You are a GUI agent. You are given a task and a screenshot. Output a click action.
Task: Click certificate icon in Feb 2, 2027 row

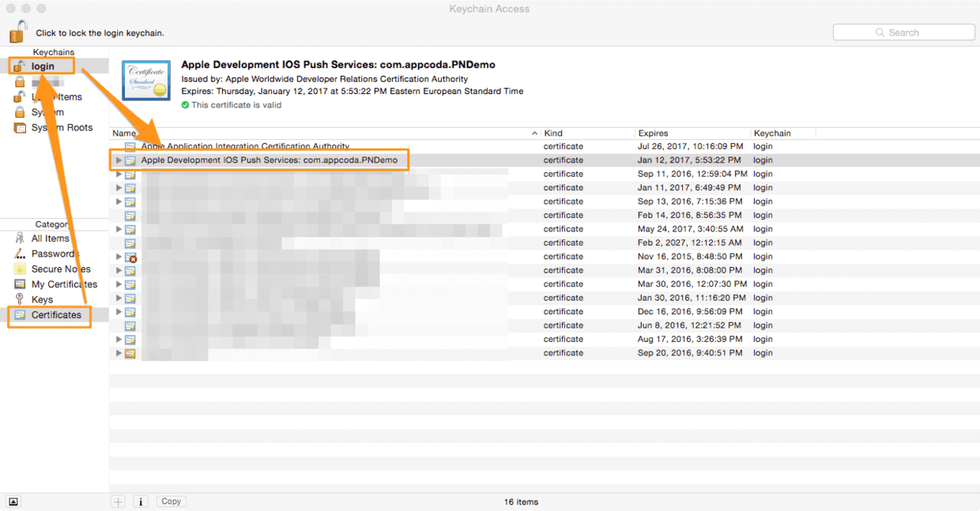(130, 242)
